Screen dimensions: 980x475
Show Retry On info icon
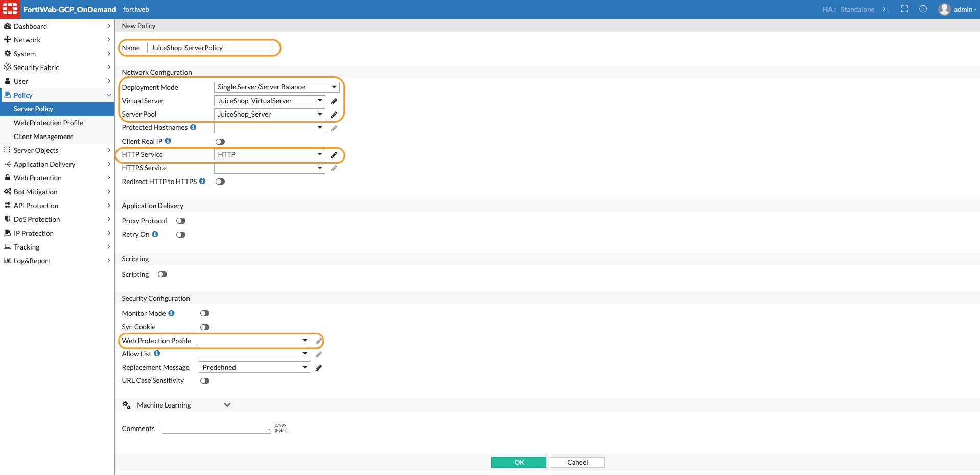[155, 234]
